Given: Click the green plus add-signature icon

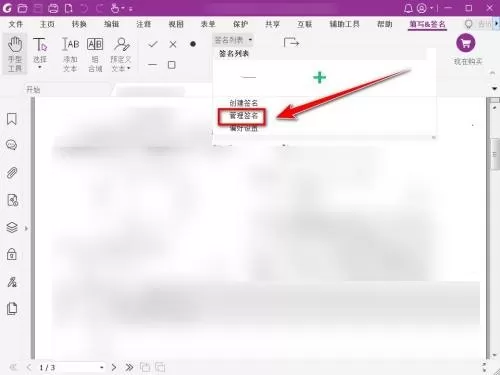Looking at the screenshot, I should (319, 77).
